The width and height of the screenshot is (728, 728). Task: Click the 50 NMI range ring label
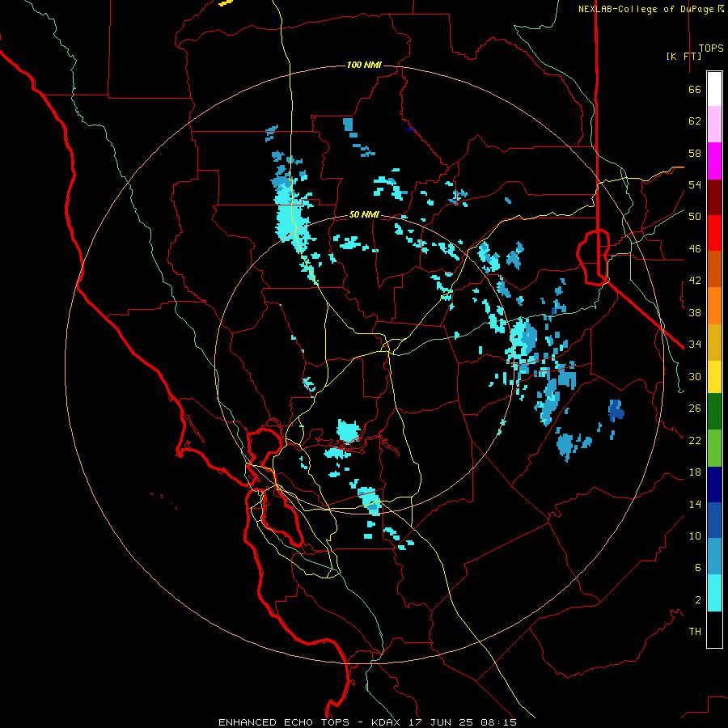point(364,214)
